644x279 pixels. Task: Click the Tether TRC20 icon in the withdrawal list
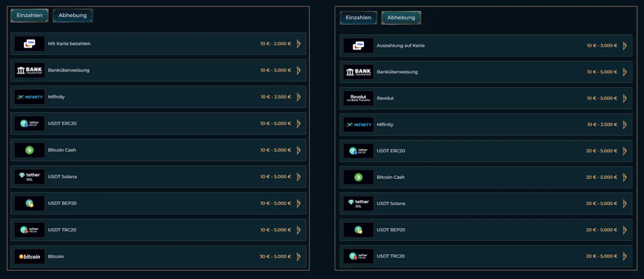pyautogui.click(x=358, y=256)
